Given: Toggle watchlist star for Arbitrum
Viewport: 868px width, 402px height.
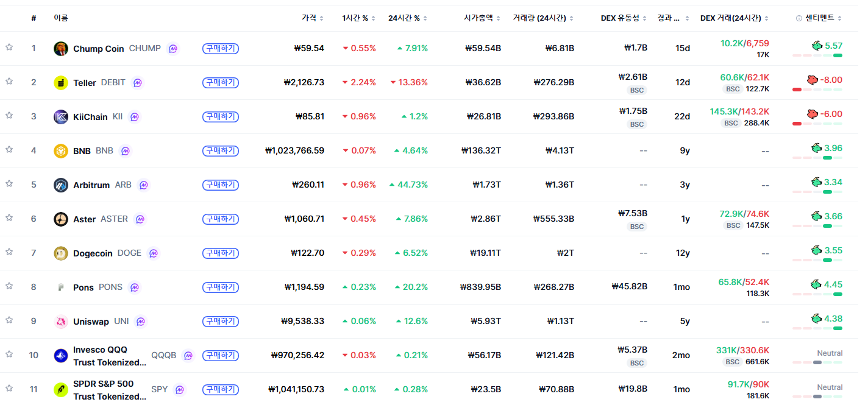Looking at the screenshot, I should (x=9, y=184).
